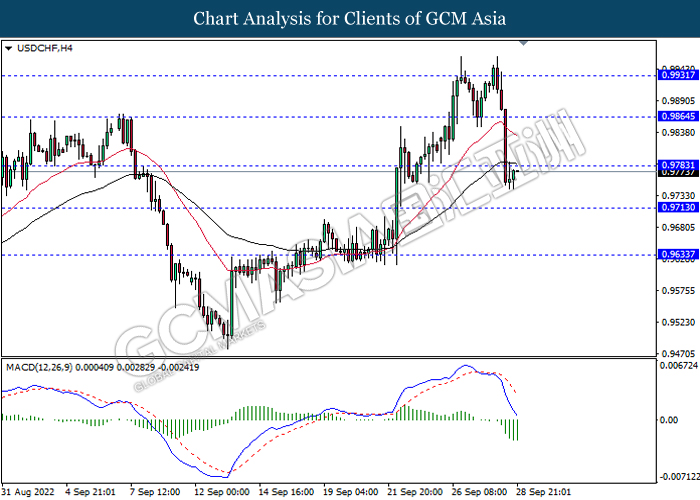Click the 0.94705 axis price value

click(678, 354)
